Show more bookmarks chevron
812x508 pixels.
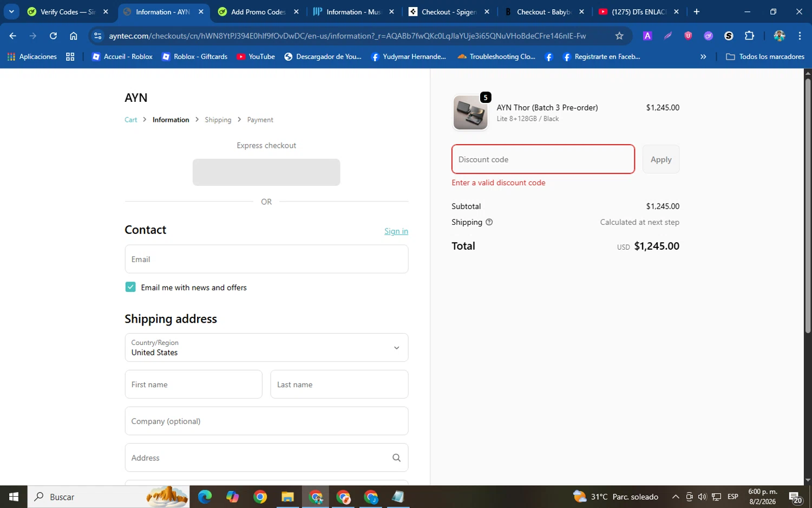tap(703, 56)
